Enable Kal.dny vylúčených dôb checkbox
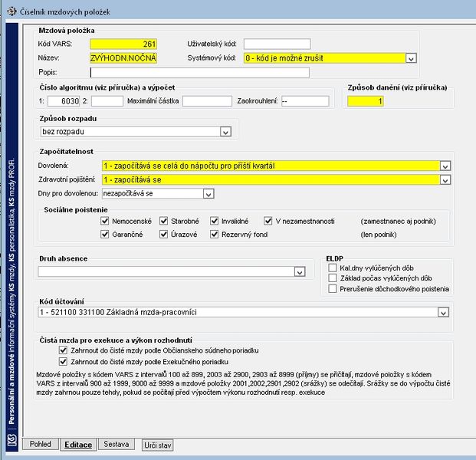 pyautogui.click(x=333, y=268)
